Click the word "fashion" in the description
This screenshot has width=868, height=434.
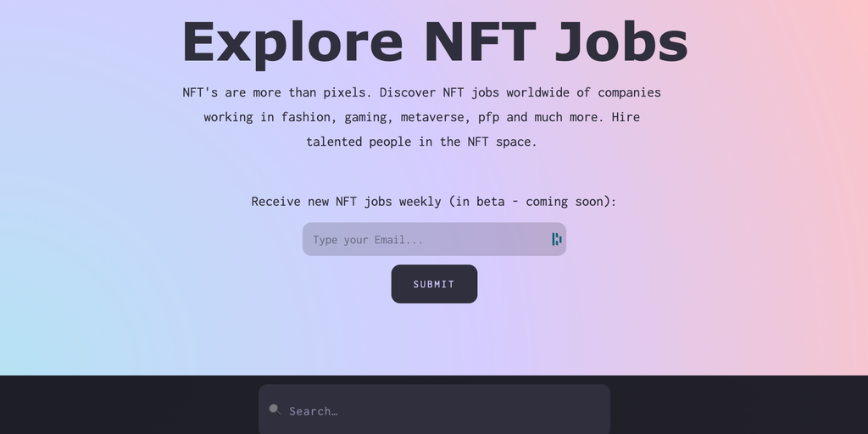pos(309,117)
